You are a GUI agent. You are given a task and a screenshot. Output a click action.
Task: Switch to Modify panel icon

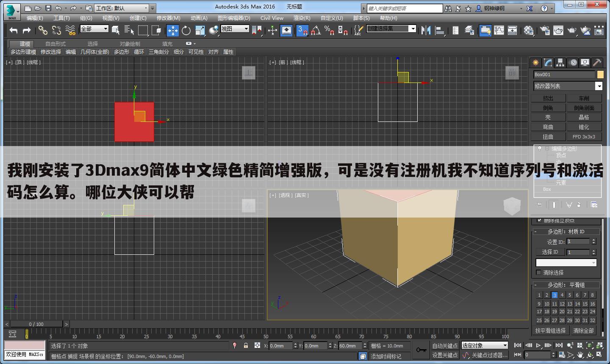click(548, 63)
